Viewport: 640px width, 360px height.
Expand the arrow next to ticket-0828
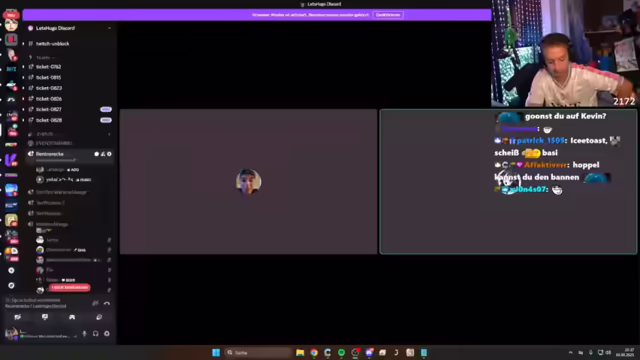[23, 120]
